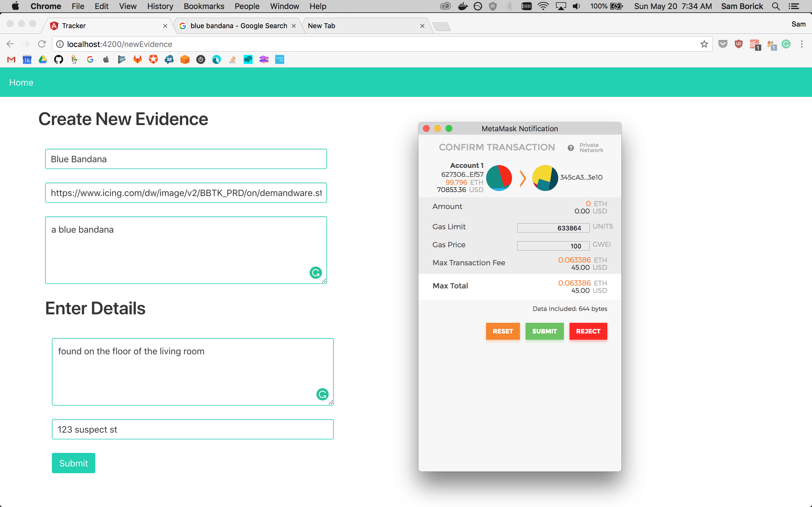Click the Google Drive bookmark icon
The width and height of the screenshot is (812, 507).
[x=43, y=60]
